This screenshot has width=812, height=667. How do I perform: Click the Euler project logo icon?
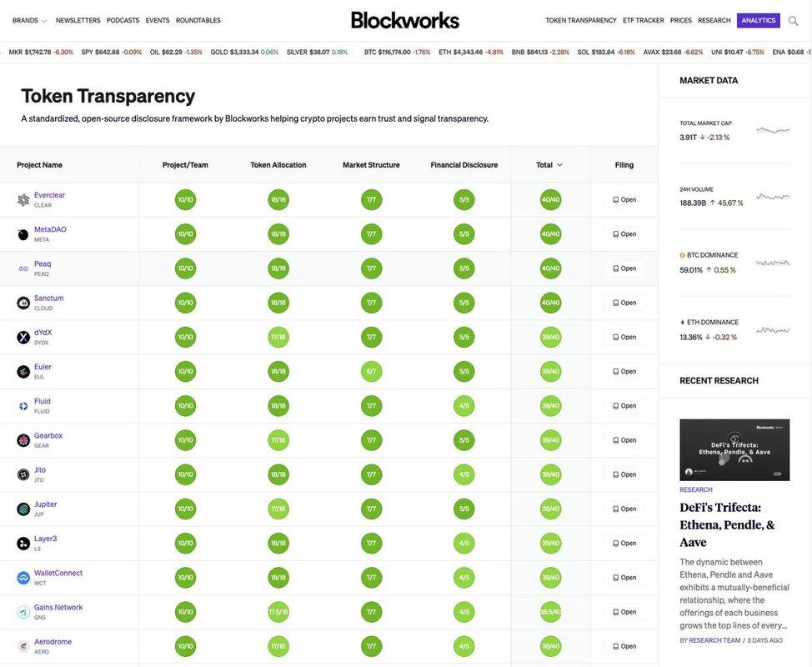(23, 372)
